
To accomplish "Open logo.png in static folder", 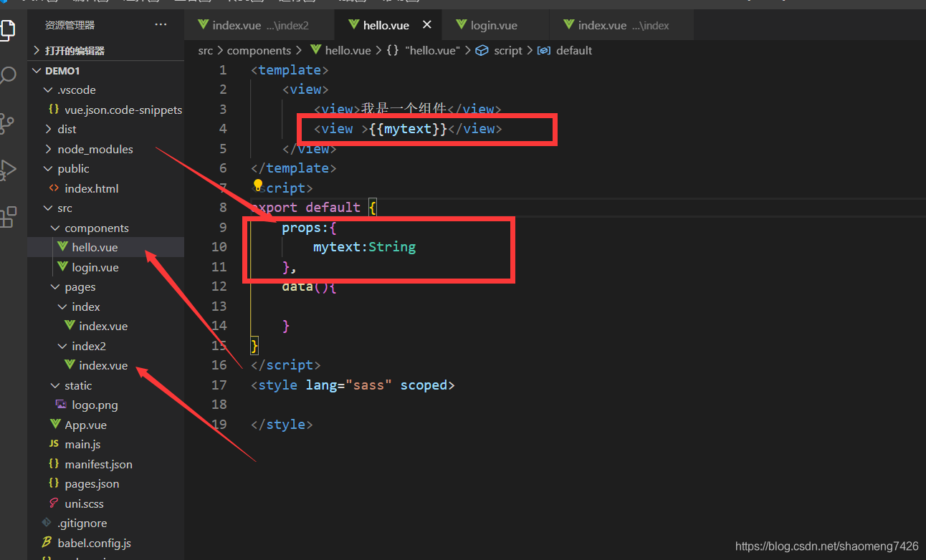I will 105,405.
